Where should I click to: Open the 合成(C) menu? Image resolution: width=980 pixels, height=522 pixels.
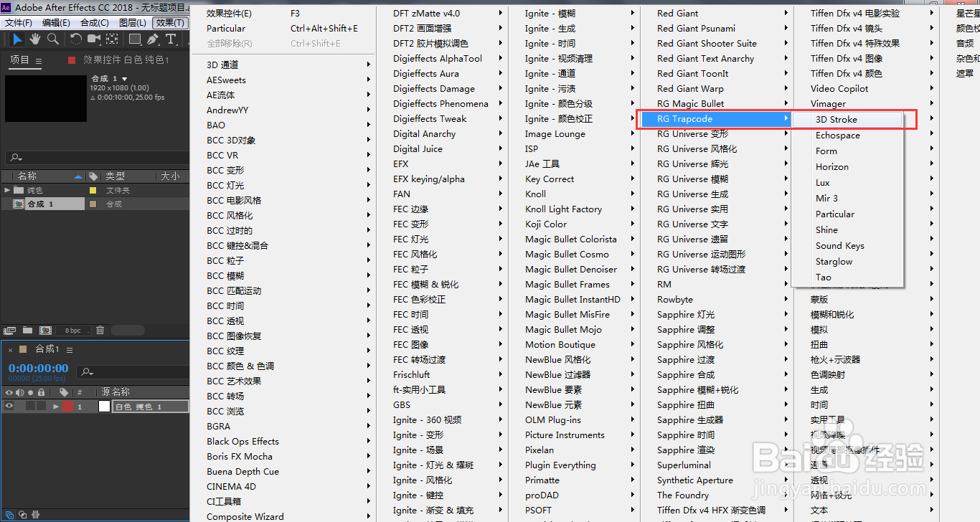tap(95, 23)
